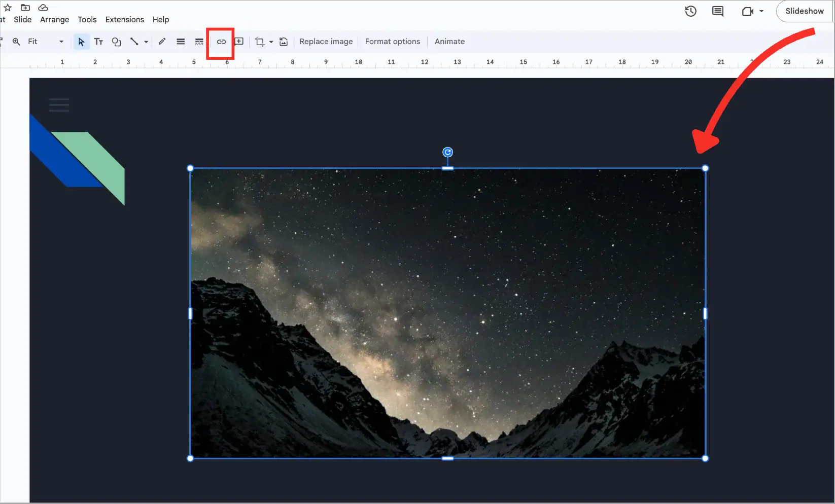This screenshot has width=835, height=504.
Task: Expand the crop mask shape dropdown arrow
Action: click(271, 42)
